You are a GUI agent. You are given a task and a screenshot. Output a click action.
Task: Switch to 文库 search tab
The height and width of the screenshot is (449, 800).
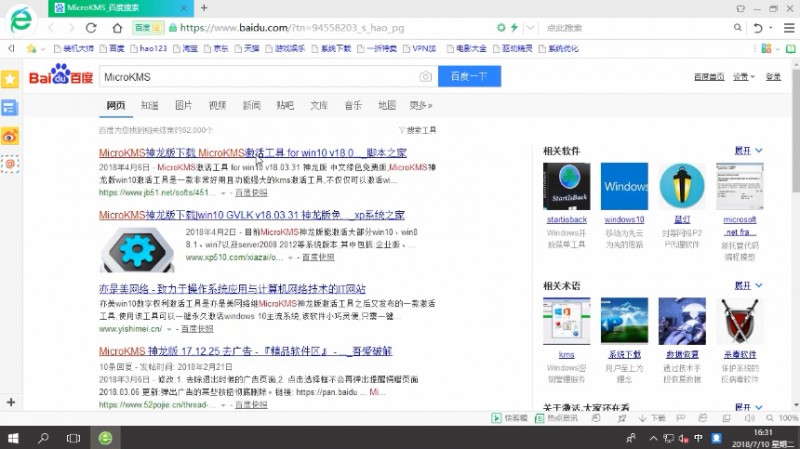[319, 105]
